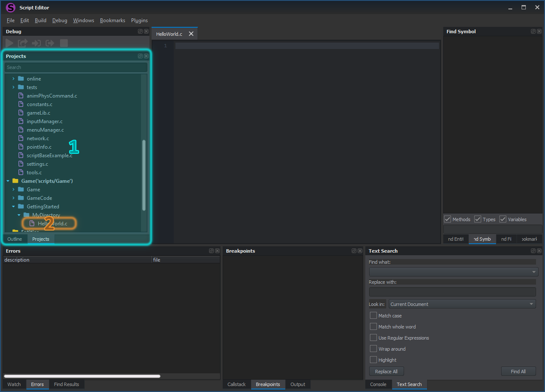
Task: Open the Look in dropdown
Action: 530,304
